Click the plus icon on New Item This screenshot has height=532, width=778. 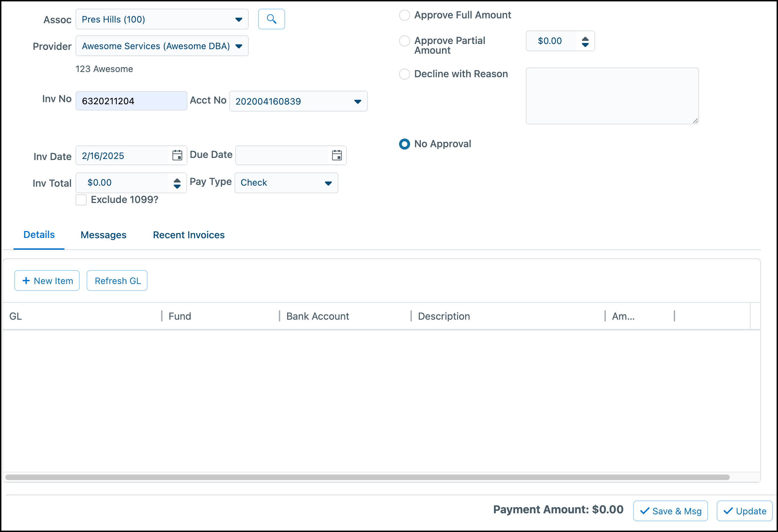tap(26, 281)
